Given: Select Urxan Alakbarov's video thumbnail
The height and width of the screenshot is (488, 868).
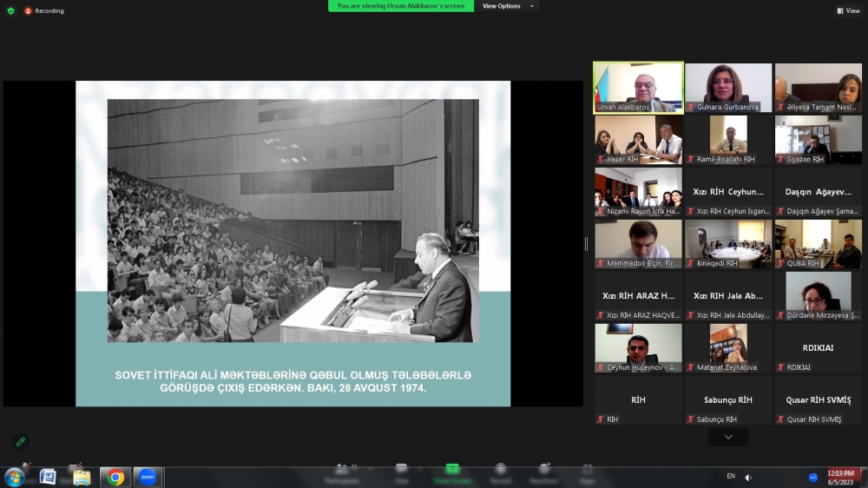Looking at the screenshot, I should point(638,87).
